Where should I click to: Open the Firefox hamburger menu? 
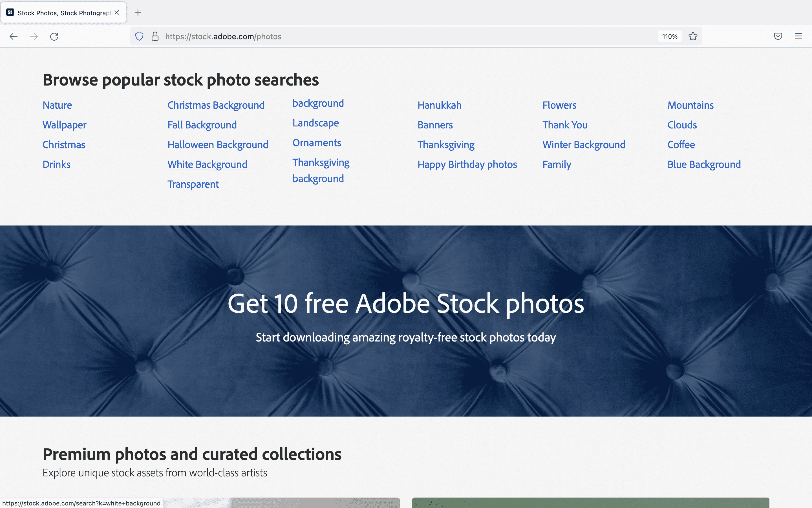click(798, 36)
